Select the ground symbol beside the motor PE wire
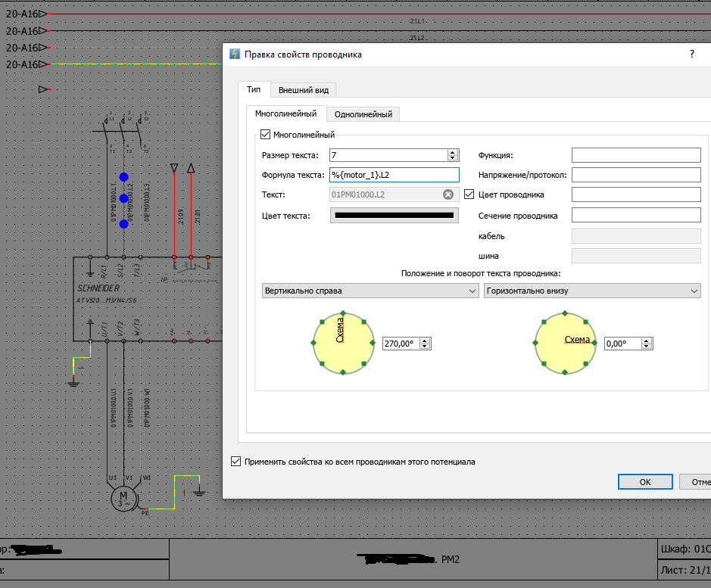This screenshot has width=711, height=588. (199, 492)
